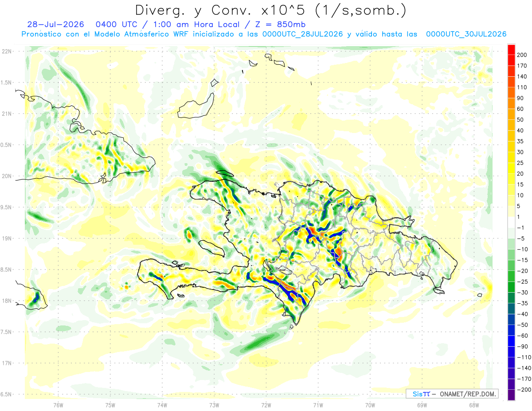
Task: Click the init time '0000UTC_28JUL2026'
Action: click(x=302, y=34)
